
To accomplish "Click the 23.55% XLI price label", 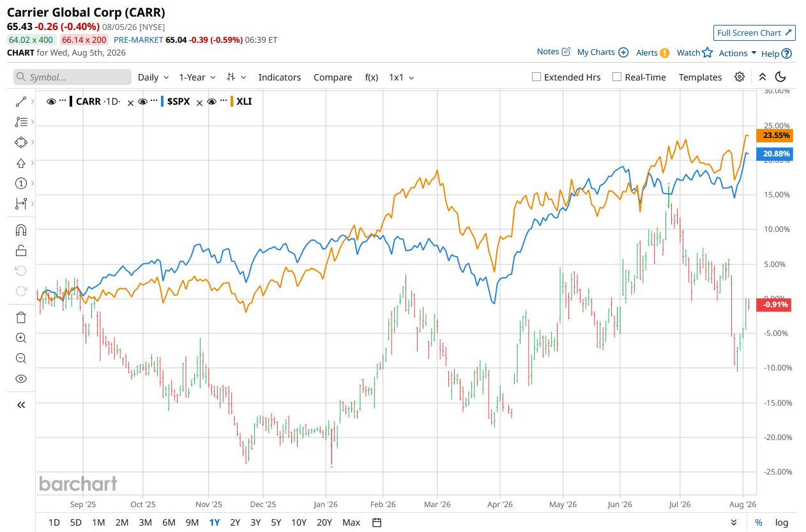I will pos(774,135).
